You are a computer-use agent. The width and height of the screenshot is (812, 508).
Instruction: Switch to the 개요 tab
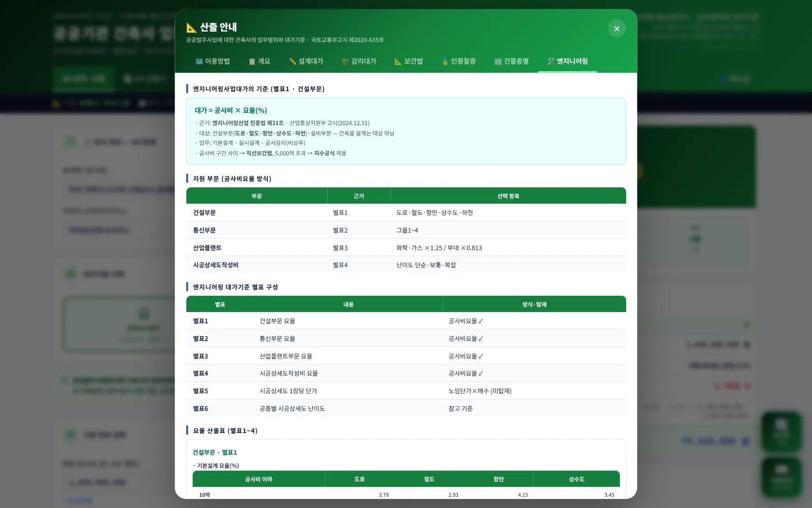(259, 61)
